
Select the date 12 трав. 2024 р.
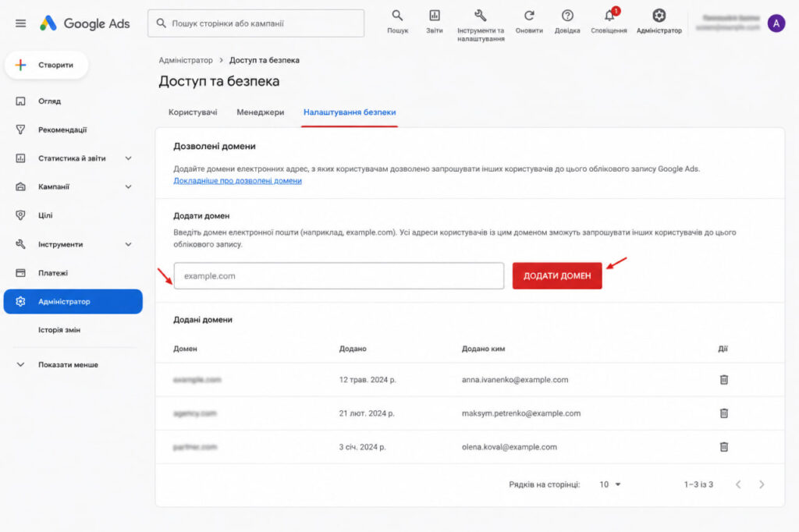(368, 380)
